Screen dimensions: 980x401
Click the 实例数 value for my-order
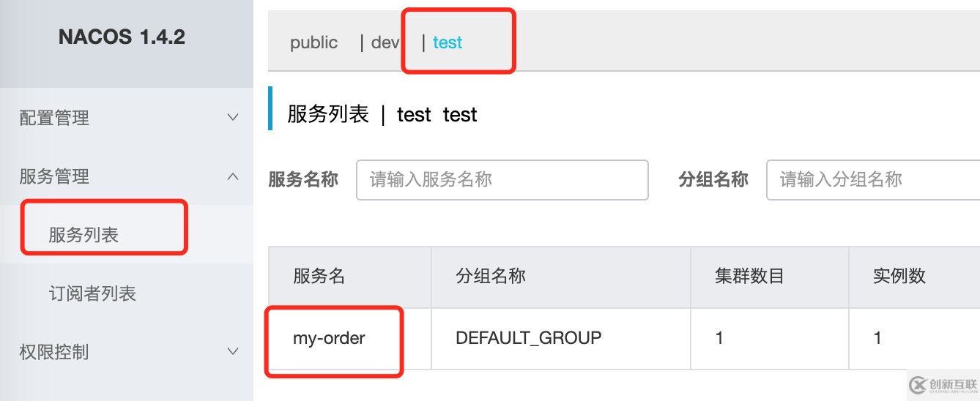(877, 338)
